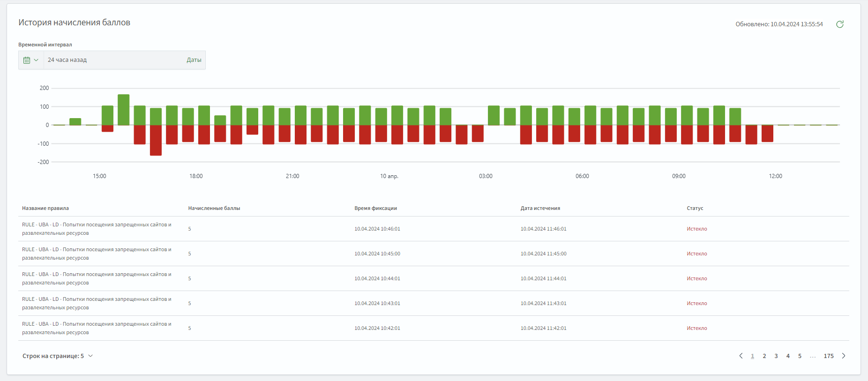
Task: Select pagination page 5
Action: click(x=800, y=356)
